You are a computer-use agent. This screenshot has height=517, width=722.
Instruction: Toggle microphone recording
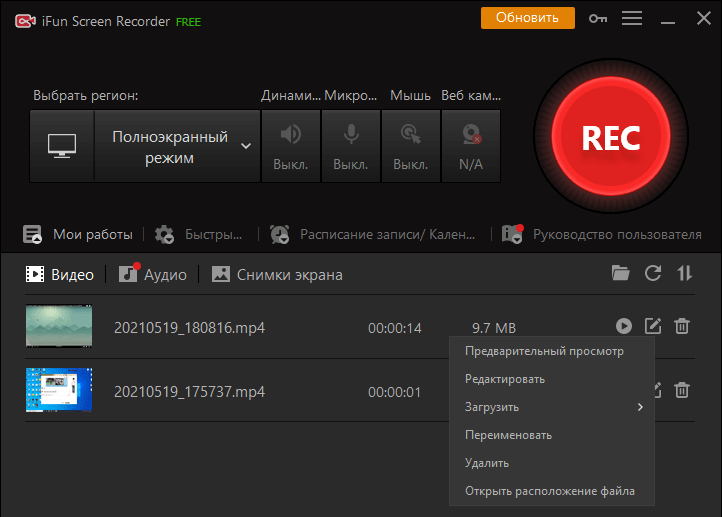coord(351,146)
